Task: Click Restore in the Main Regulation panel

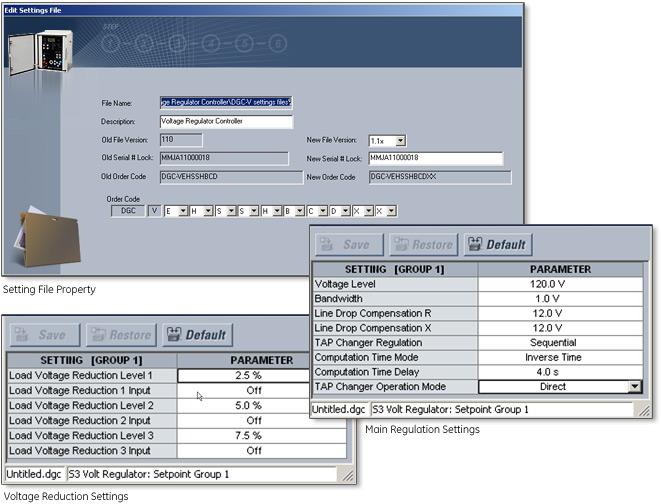Action: (423, 244)
